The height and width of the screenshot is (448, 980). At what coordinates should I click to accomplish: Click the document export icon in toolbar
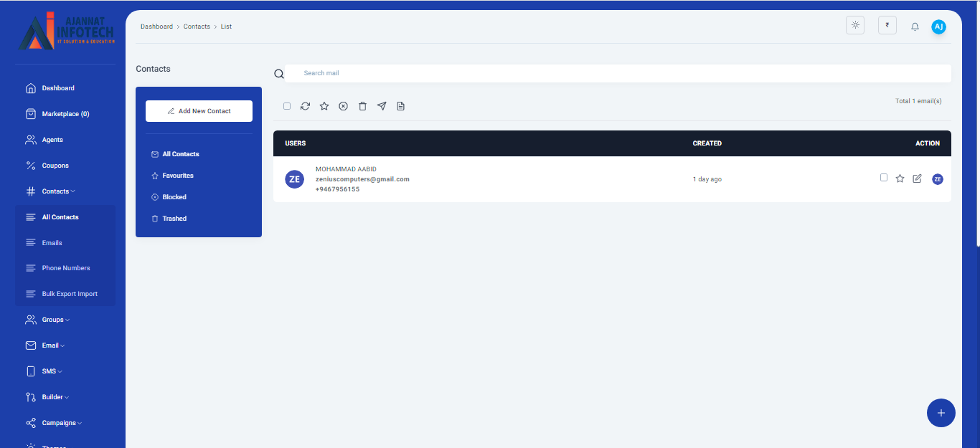pos(401,106)
